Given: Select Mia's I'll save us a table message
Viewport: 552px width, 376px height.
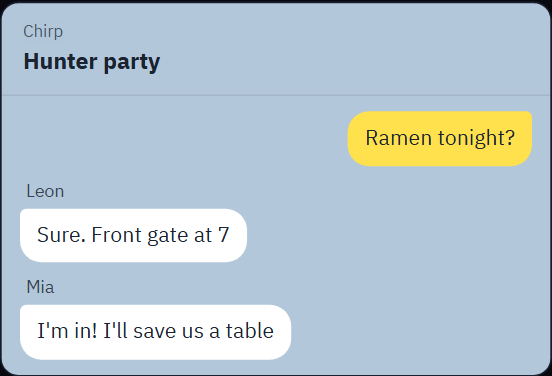Looking at the screenshot, I should [156, 332].
